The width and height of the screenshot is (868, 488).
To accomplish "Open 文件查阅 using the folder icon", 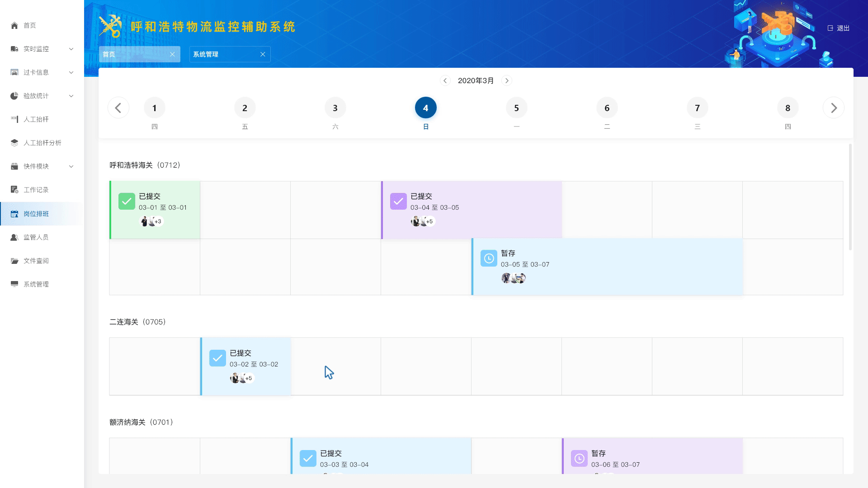I will pos(14,260).
